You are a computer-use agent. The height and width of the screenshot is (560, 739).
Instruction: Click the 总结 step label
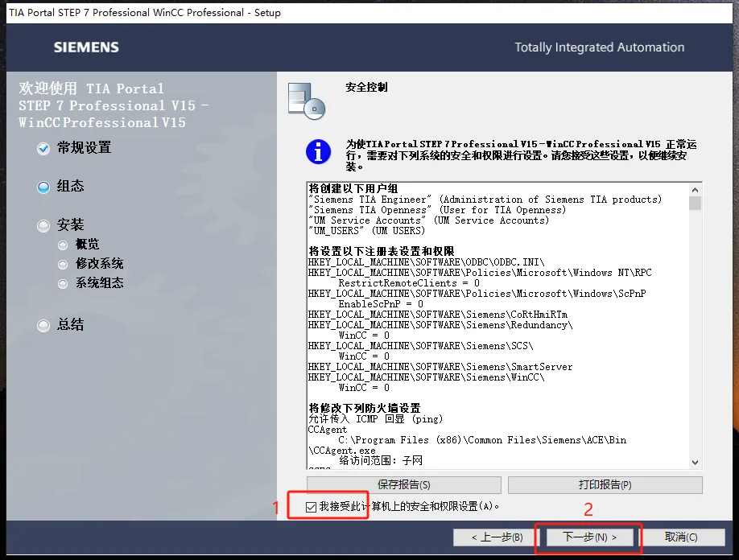pyautogui.click(x=70, y=324)
